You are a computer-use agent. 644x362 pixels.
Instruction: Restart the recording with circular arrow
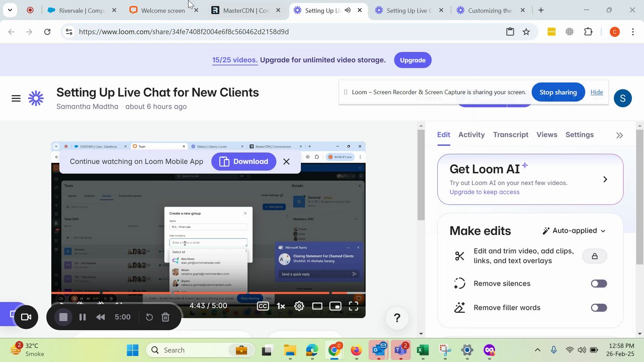click(x=149, y=317)
